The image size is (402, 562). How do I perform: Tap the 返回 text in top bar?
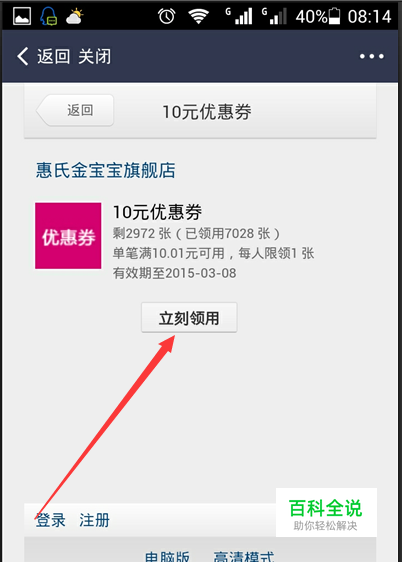54,57
